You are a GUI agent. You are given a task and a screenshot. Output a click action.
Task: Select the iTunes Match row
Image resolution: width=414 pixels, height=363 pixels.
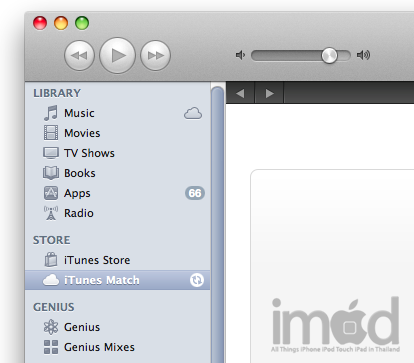click(x=117, y=280)
